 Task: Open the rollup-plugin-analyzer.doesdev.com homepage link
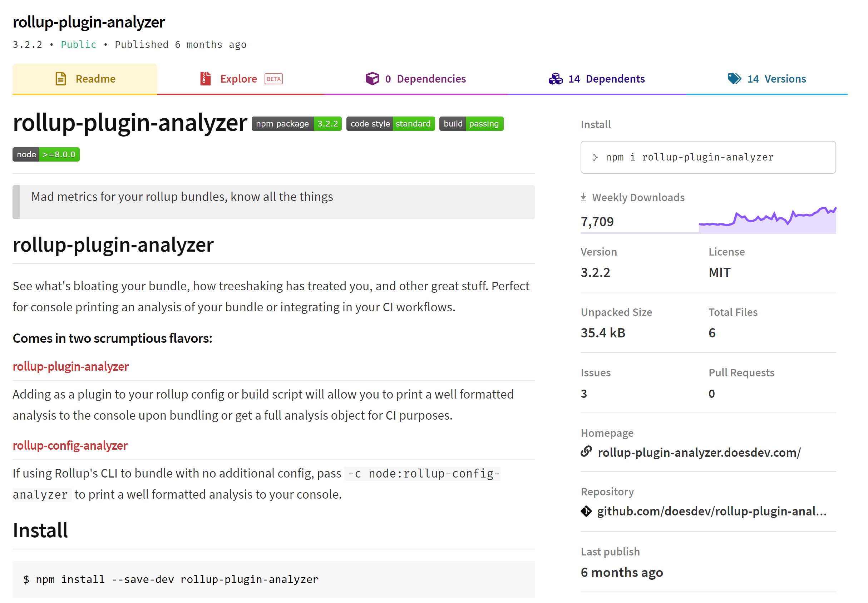point(699,452)
